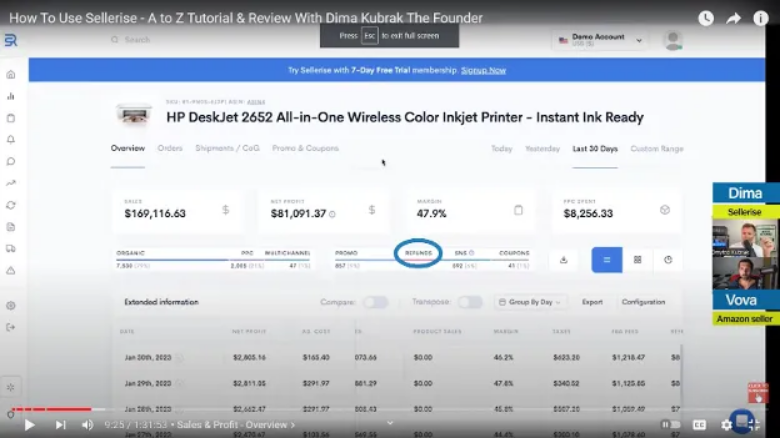
Task: Open the clipboard sidebar icon
Action: tap(11, 118)
